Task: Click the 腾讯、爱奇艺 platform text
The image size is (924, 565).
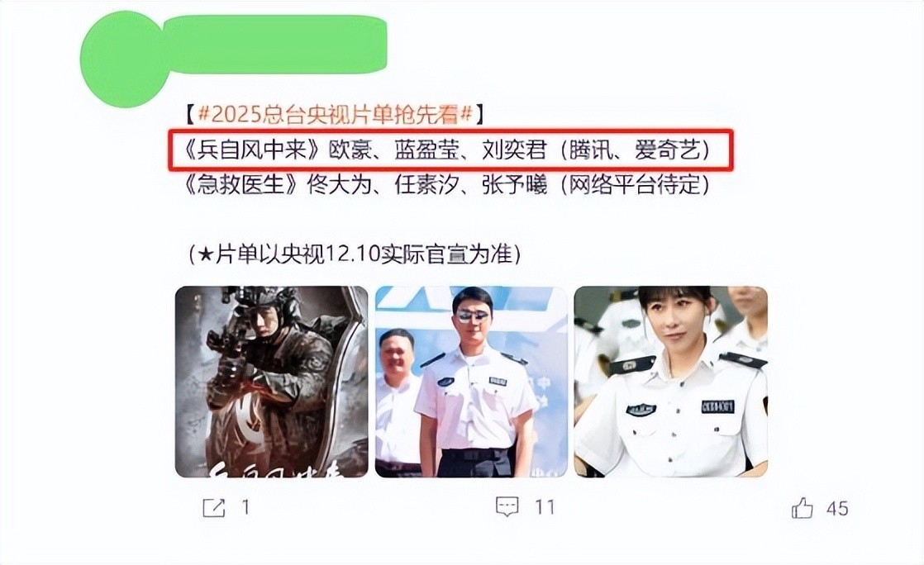Action: 637,151
